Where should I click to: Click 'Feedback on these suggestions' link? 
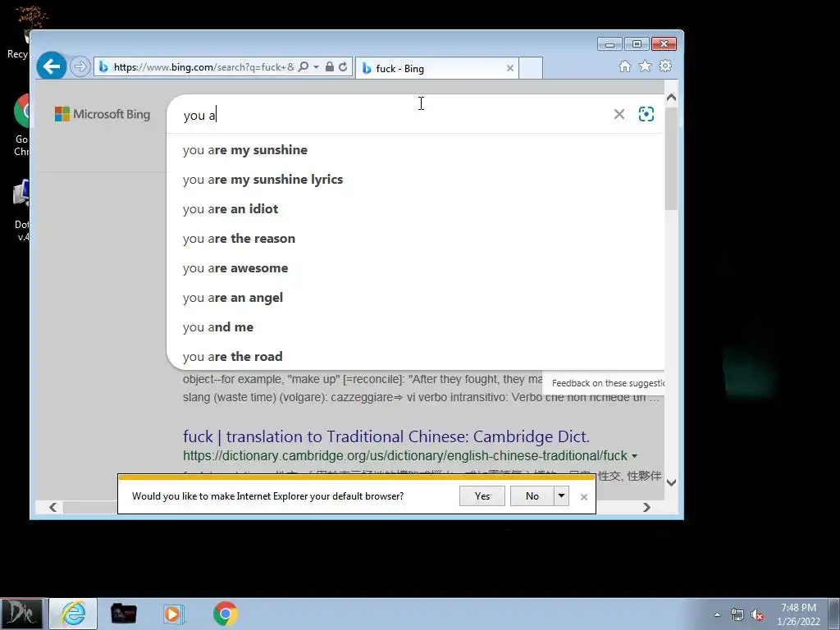coord(608,383)
